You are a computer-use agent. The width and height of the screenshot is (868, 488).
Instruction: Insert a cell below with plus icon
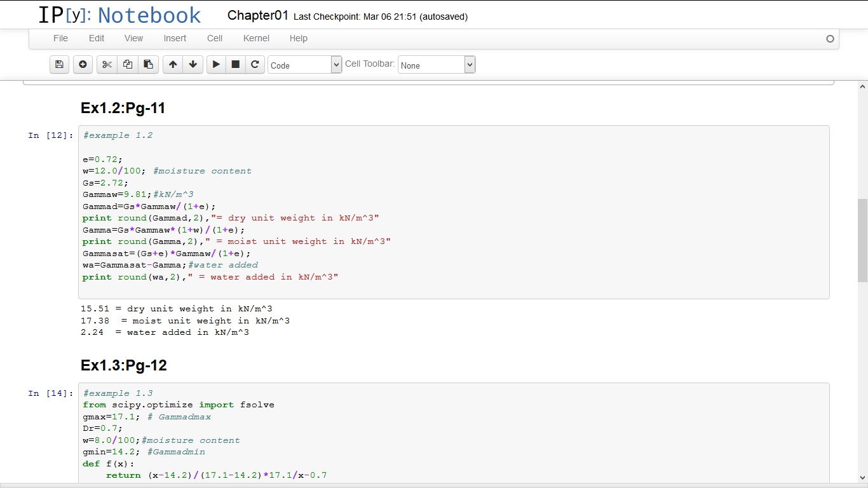point(83,65)
